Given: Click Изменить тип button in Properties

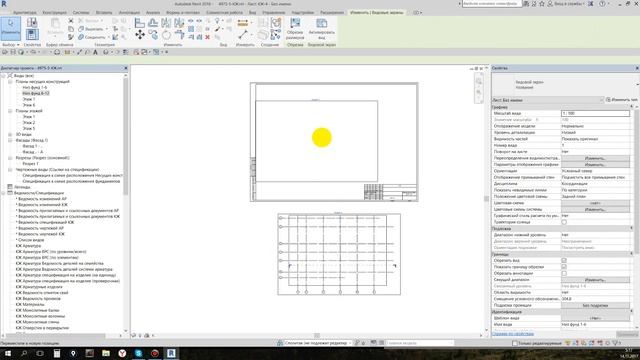Looking at the screenshot, I should pos(622,100).
